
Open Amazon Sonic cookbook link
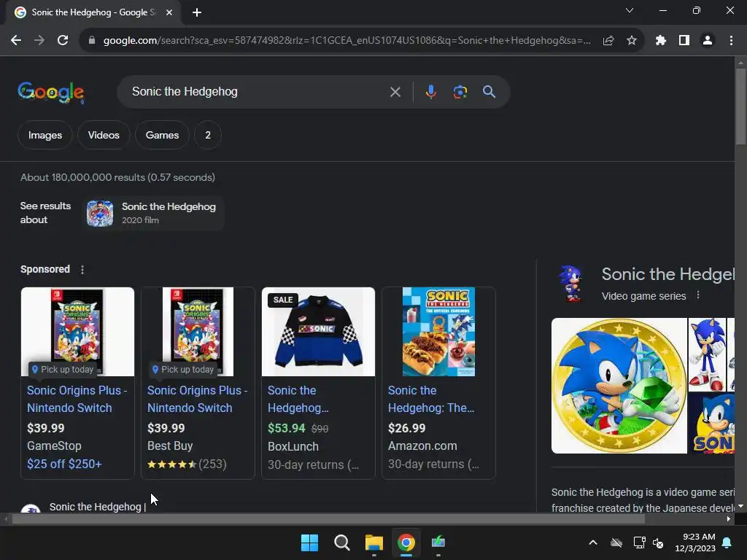pyautogui.click(x=430, y=399)
